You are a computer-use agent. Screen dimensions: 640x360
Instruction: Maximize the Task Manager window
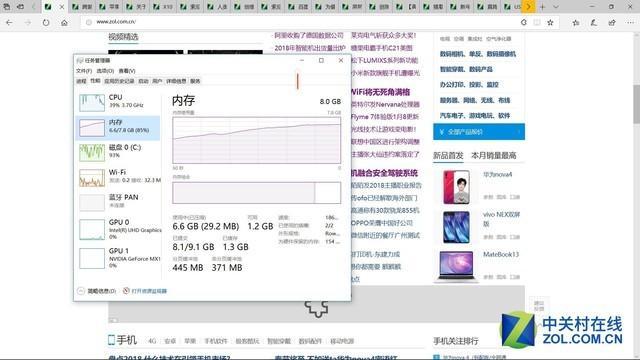pos(321,60)
